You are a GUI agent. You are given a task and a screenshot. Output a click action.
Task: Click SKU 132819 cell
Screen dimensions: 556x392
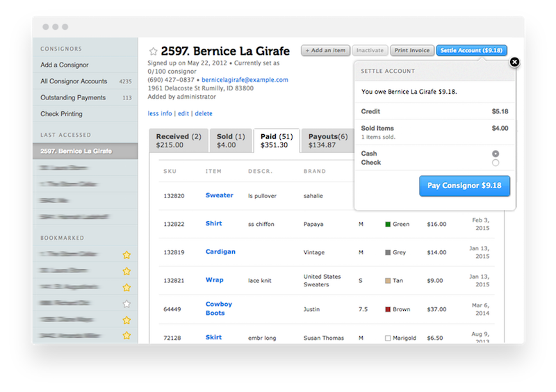[174, 252]
